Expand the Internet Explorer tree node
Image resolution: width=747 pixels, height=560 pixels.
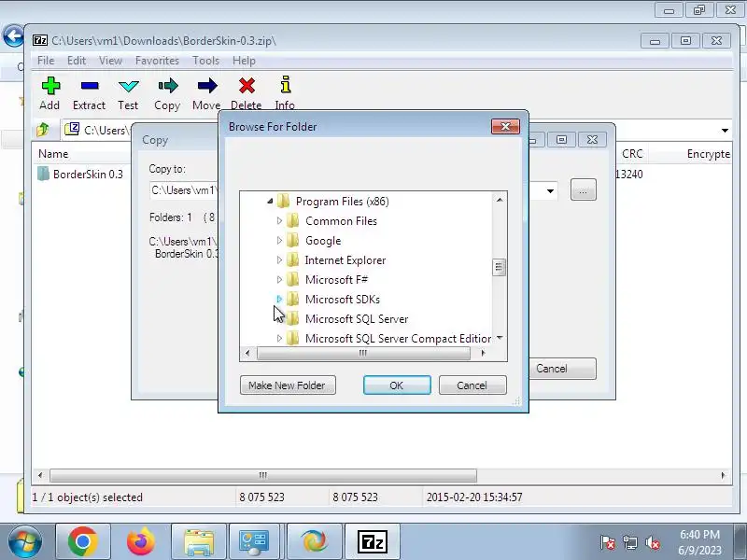[x=279, y=260]
